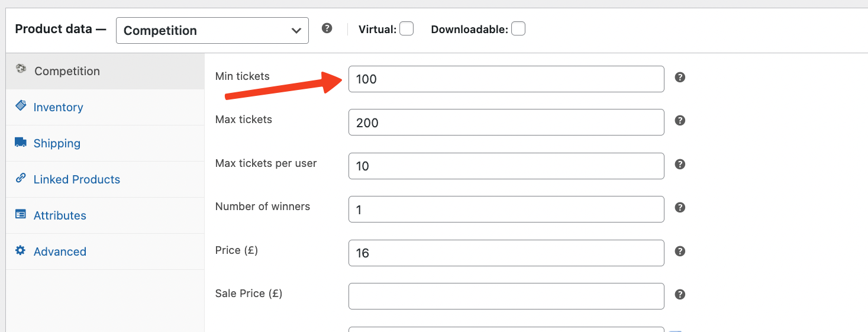The height and width of the screenshot is (332, 868).
Task: Click the Number of winners input
Action: 506,209
